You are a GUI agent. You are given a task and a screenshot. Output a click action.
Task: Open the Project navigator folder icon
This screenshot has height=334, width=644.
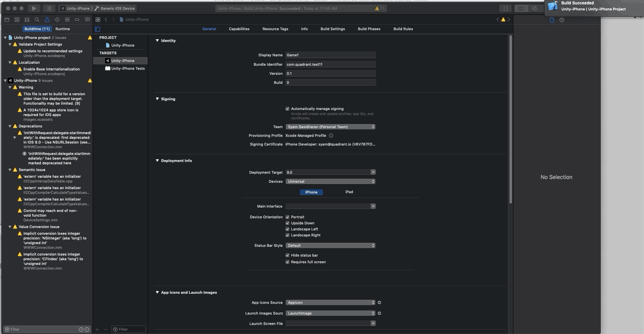point(7,19)
